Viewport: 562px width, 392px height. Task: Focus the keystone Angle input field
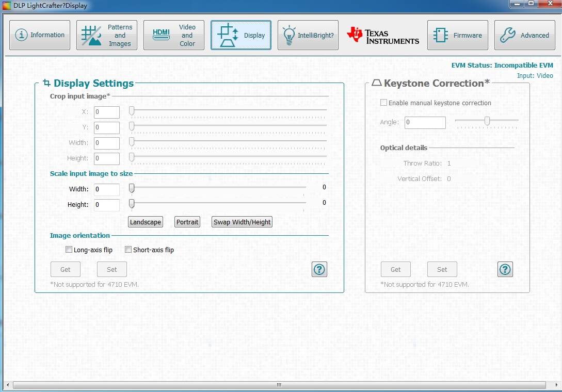click(425, 123)
